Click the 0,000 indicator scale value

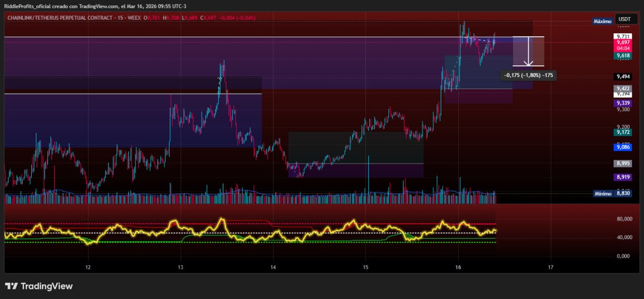coord(624,256)
